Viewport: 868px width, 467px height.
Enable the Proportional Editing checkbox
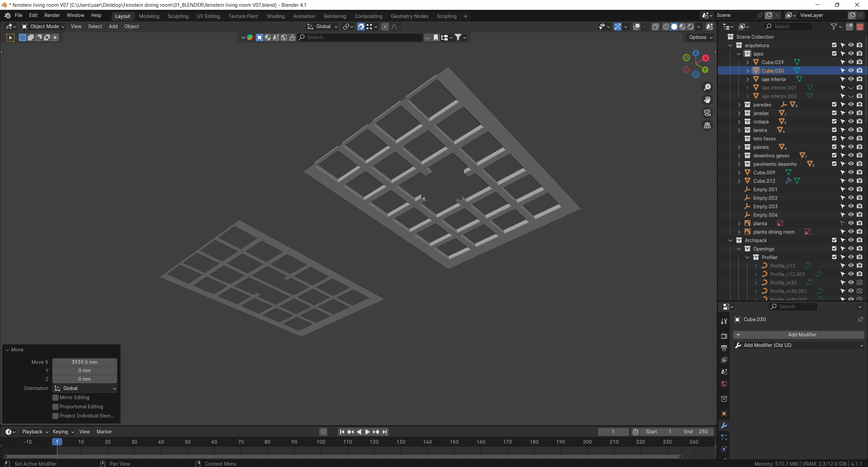[56, 407]
